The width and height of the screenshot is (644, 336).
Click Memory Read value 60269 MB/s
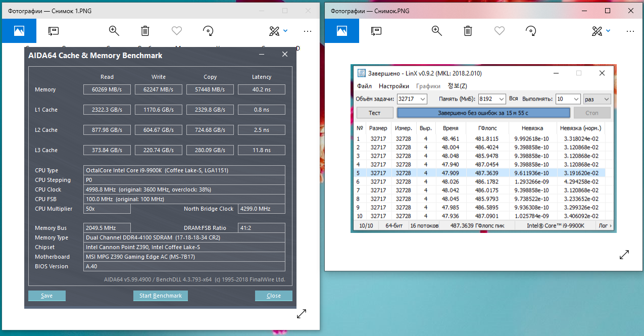tap(107, 89)
